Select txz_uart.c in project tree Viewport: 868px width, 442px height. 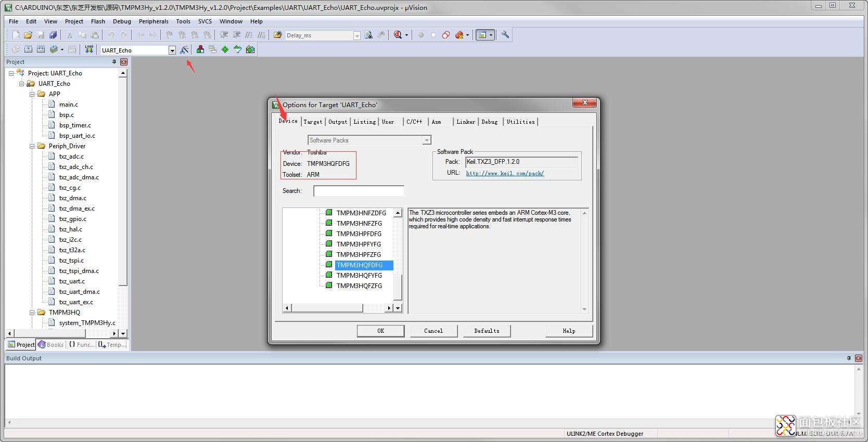pyautogui.click(x=72, y=281)
